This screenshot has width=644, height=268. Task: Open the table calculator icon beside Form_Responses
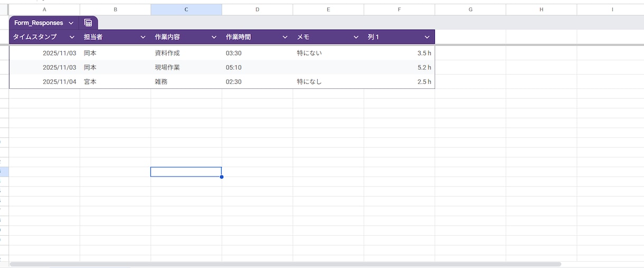pos(88,23)
